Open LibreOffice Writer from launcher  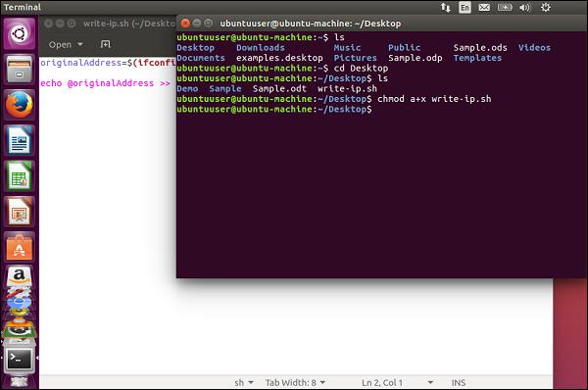point(20,140)
